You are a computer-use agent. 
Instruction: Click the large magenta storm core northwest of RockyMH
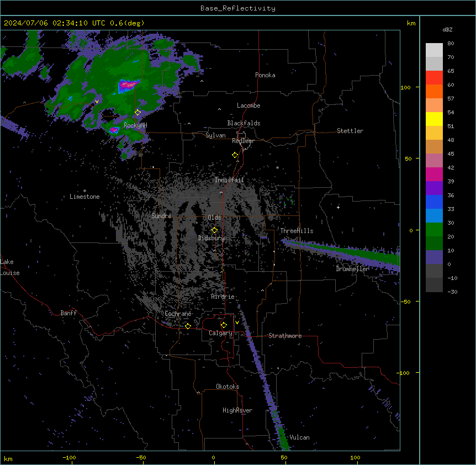(129, 84)
